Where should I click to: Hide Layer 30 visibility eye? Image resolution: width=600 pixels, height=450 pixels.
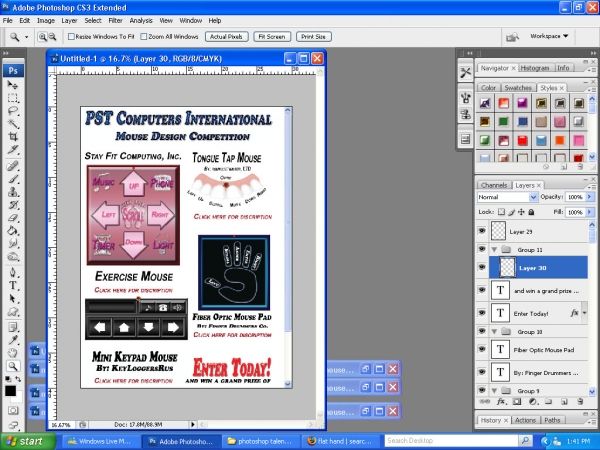tap(482, 267)
